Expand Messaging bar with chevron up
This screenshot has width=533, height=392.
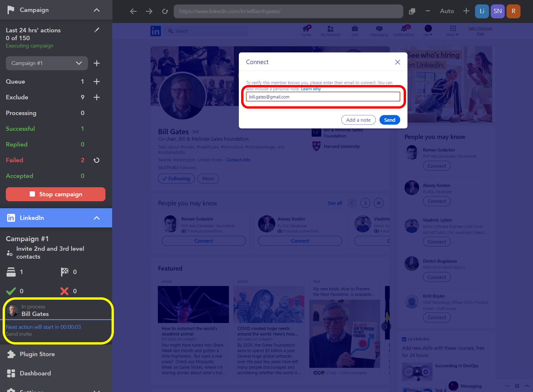coord(527,386)
